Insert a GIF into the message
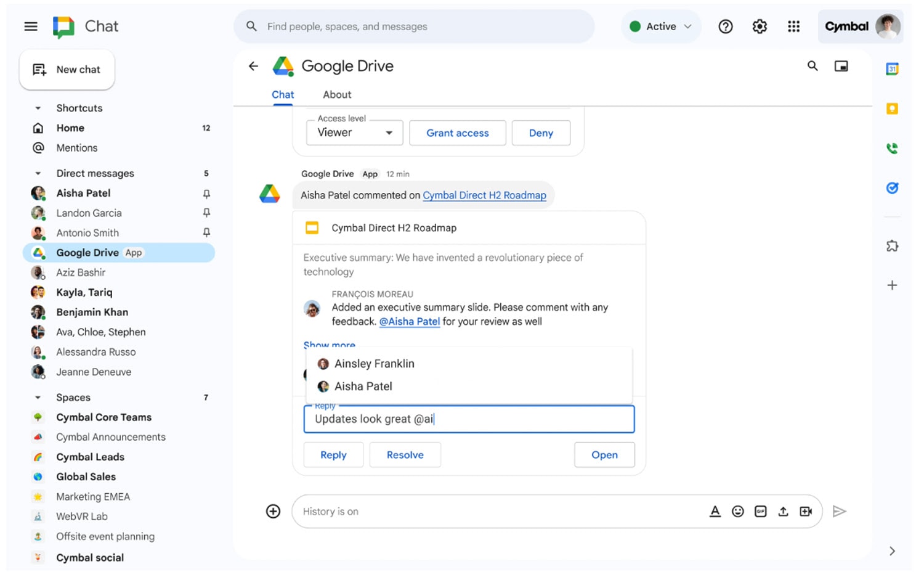The image size is (924, 585). tap(761, 511)
